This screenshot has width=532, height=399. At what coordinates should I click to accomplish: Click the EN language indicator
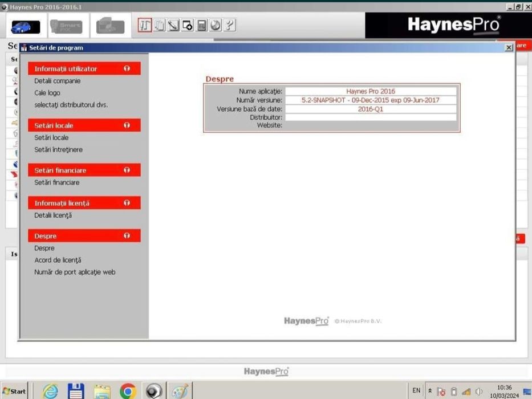(x=416, y=390)
